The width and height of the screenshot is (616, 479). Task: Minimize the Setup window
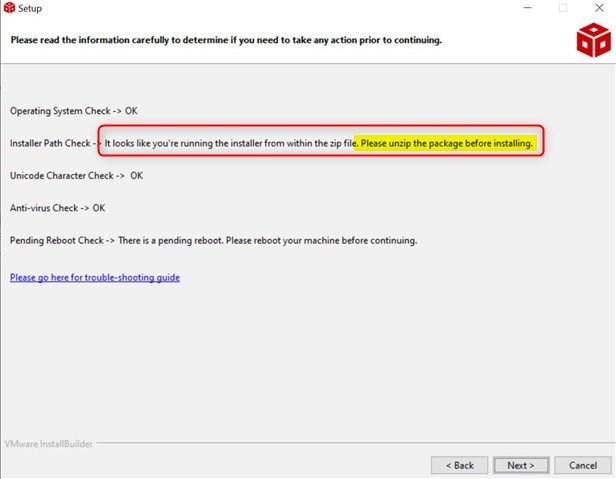(528, 8)
